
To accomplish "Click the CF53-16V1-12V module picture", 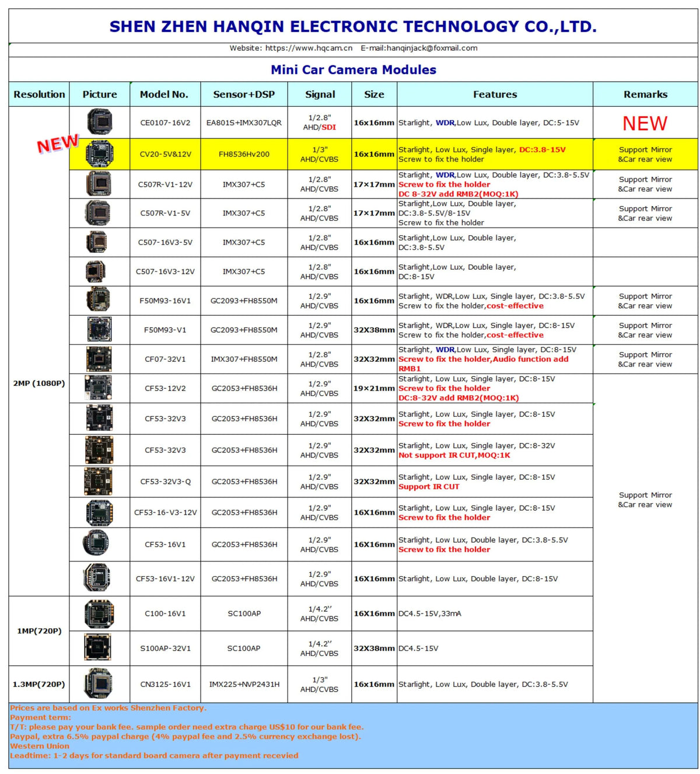I will click(x=97, y=578).
